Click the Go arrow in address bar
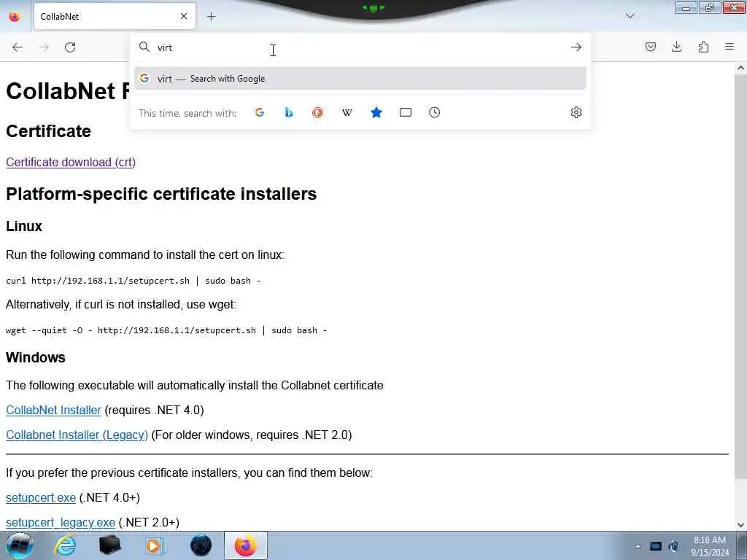 pos(576,47)
